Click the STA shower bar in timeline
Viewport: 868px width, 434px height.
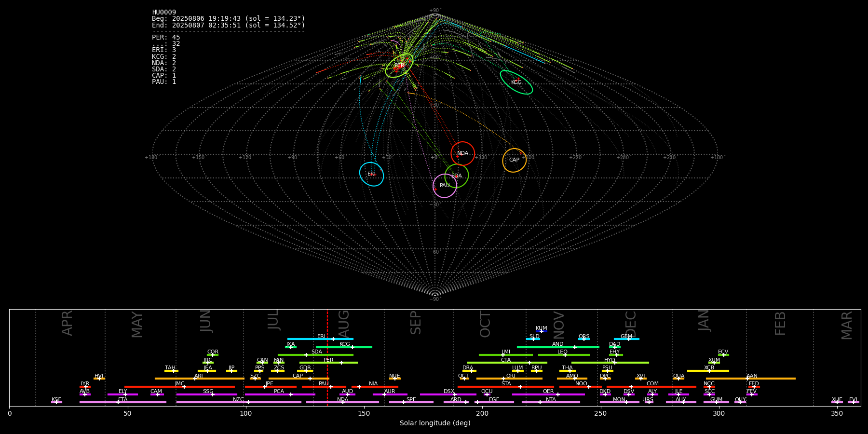506,387
